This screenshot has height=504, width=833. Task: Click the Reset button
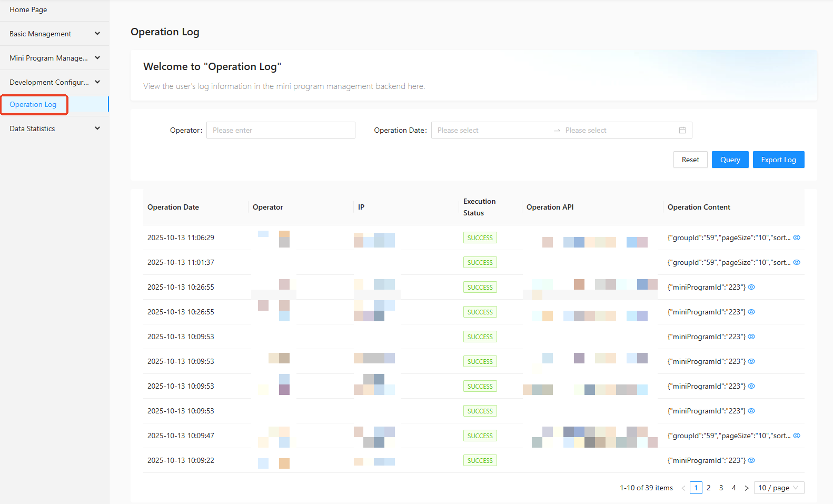tap(690, 160)
